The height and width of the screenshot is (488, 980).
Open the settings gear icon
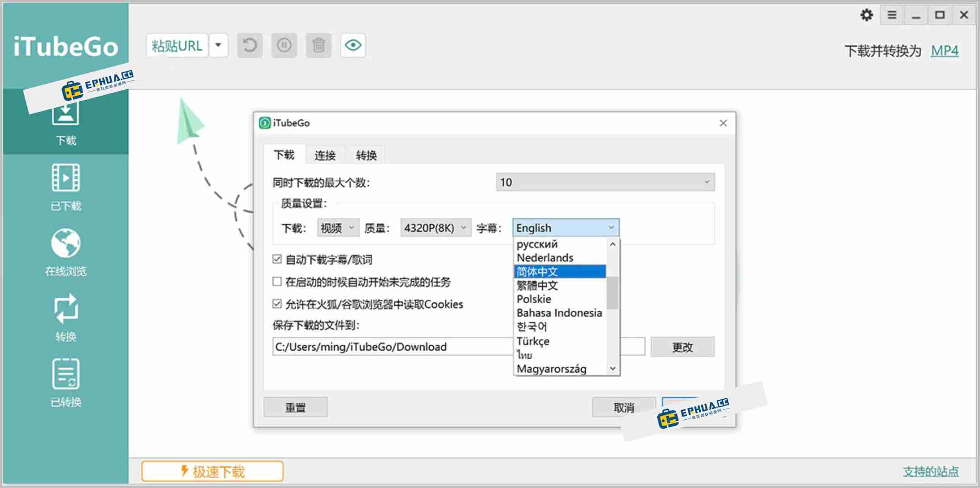click(867, 15)
